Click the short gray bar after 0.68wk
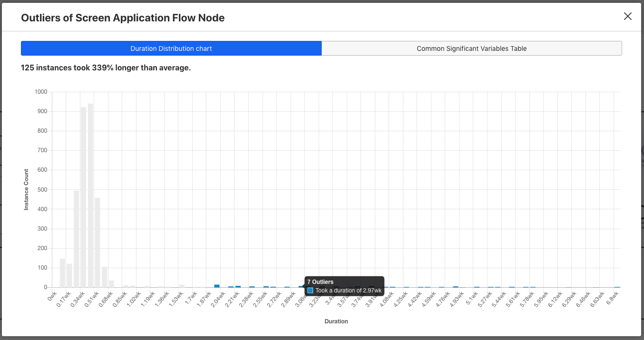The height and width of the screenshot is (340, 644). coord(112,284)
